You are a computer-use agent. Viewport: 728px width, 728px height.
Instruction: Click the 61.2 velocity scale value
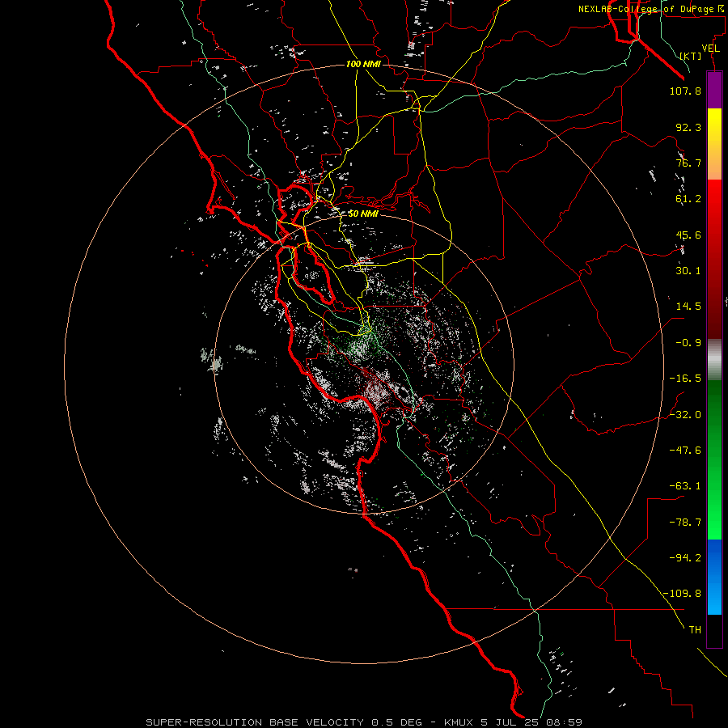tap(688, 199)
